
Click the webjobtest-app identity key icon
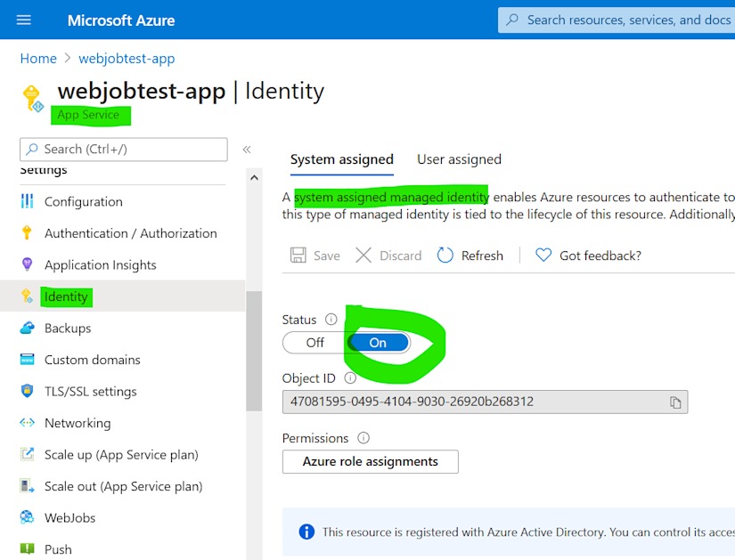(x=33, y=99)
